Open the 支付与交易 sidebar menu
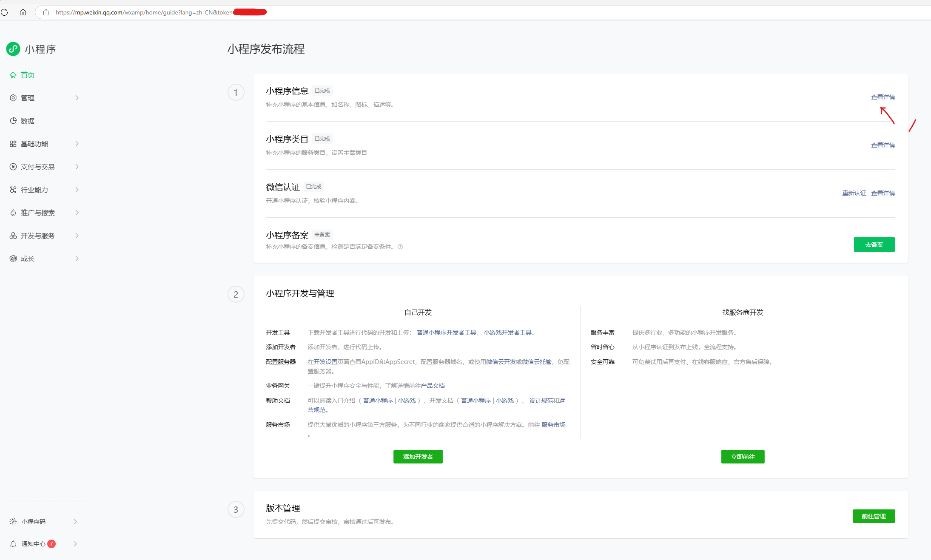The width and height of the screenshot is (931, 560). click(x=38, y=167)
